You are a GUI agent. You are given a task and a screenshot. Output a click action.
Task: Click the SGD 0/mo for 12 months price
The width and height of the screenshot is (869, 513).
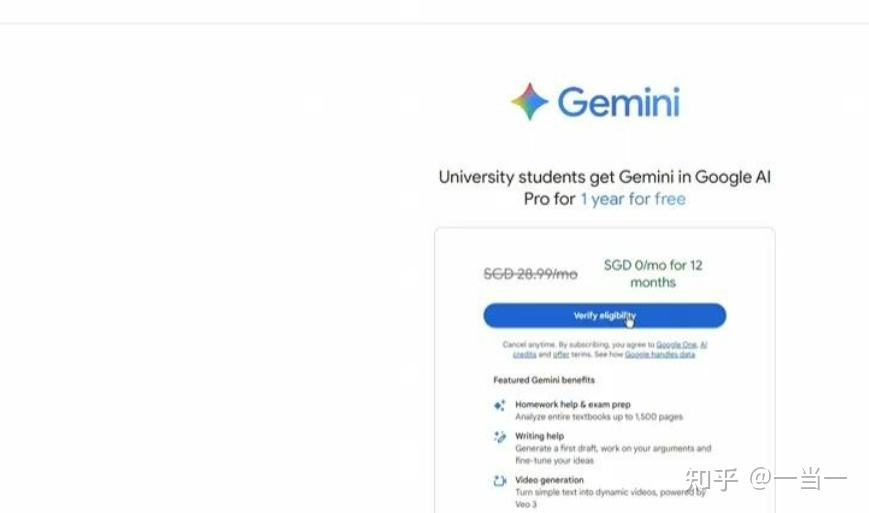point(653,274)
